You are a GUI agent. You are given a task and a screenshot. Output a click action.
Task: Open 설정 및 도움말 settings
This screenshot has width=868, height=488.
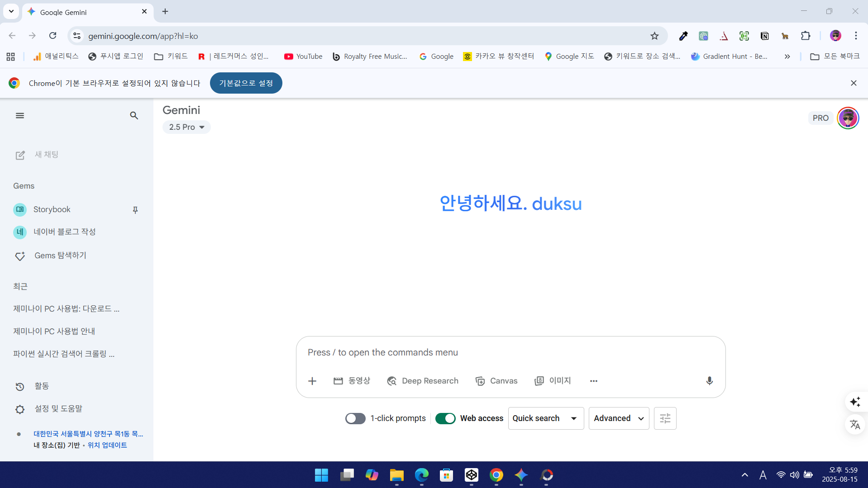click(48, 409)
